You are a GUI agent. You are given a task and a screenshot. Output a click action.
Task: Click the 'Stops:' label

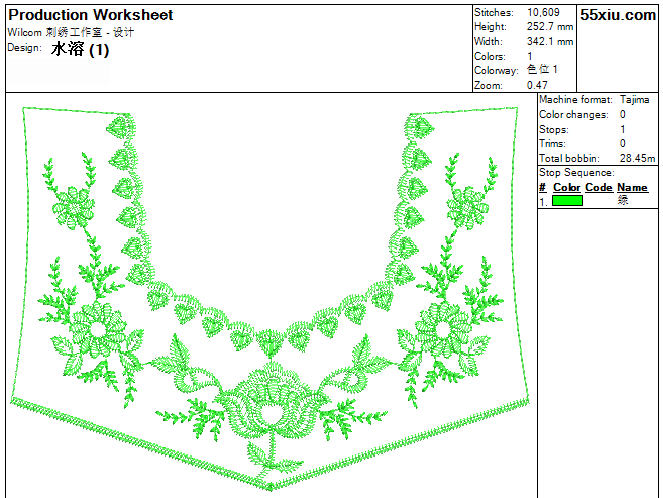coord(553,129)
